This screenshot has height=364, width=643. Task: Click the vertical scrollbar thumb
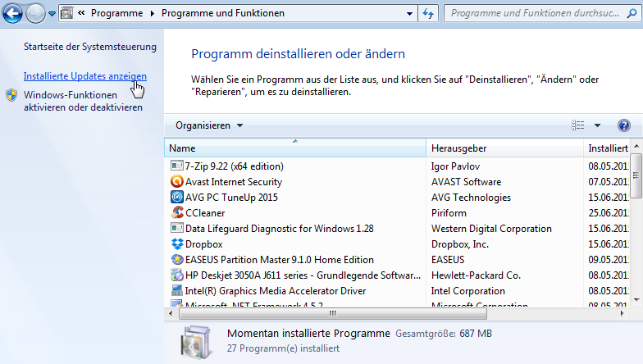tap(636, 175)
